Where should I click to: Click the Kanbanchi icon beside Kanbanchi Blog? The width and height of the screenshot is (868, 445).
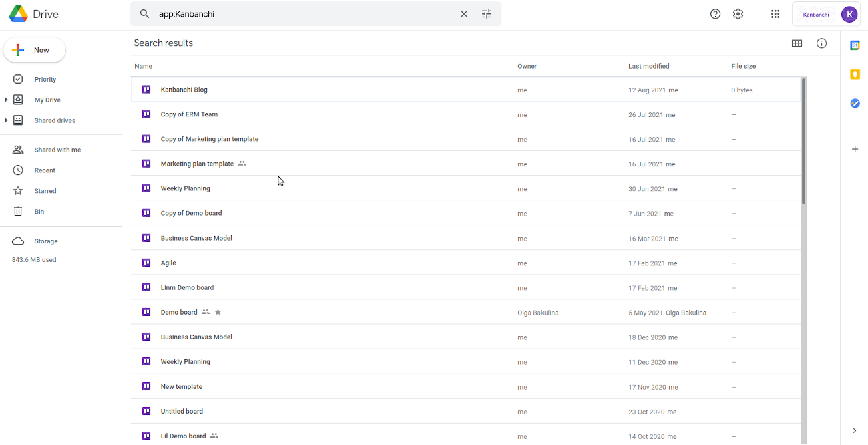[x=146, y=90]
